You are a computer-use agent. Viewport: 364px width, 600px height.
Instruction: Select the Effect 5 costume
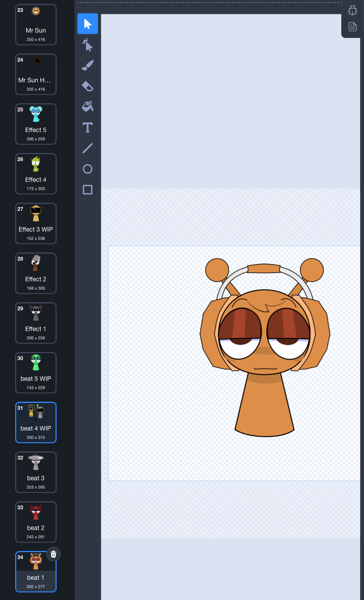[36, 124]
